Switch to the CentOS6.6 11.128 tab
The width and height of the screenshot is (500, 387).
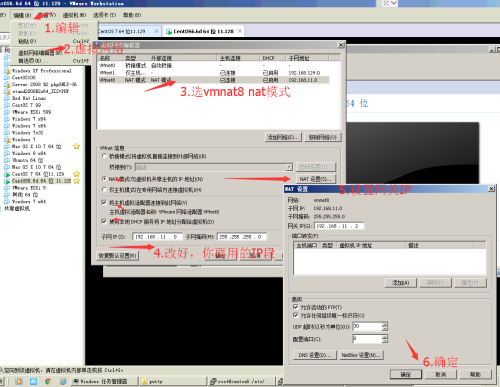[x=204, y=31]
